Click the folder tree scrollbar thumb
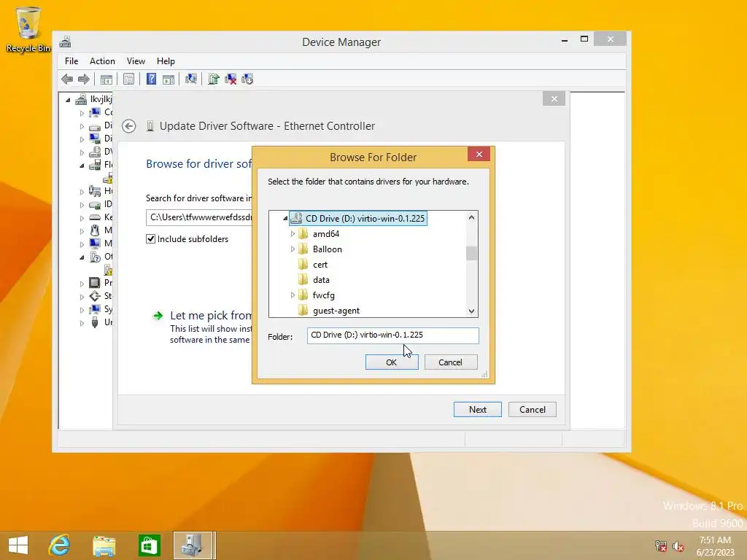The width and height of the screenshot is (747, 560). click(472, 253)
